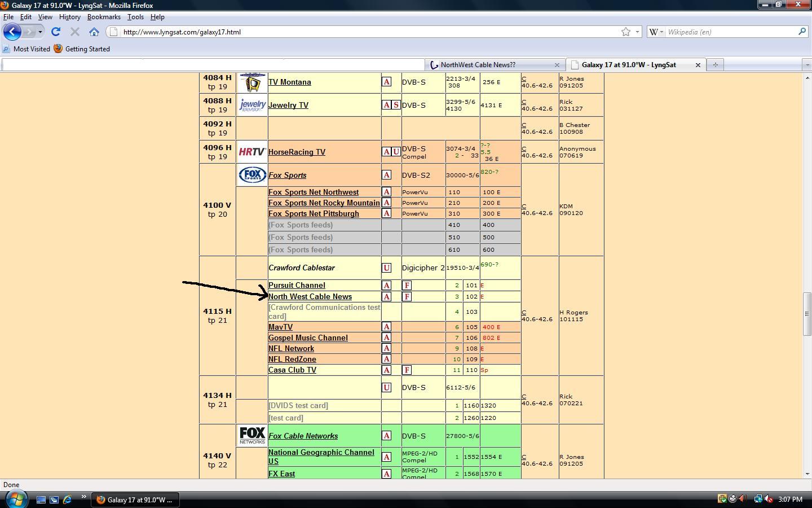Open the Fox Sports logo
This screenshot has height=508, width=812.
click(252, 175)
